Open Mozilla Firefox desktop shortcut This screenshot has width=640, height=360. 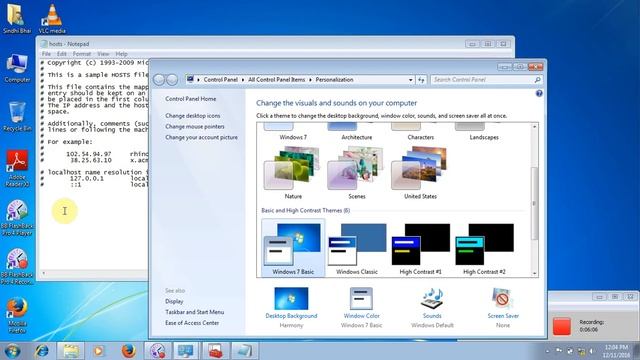tap(17, 315)
